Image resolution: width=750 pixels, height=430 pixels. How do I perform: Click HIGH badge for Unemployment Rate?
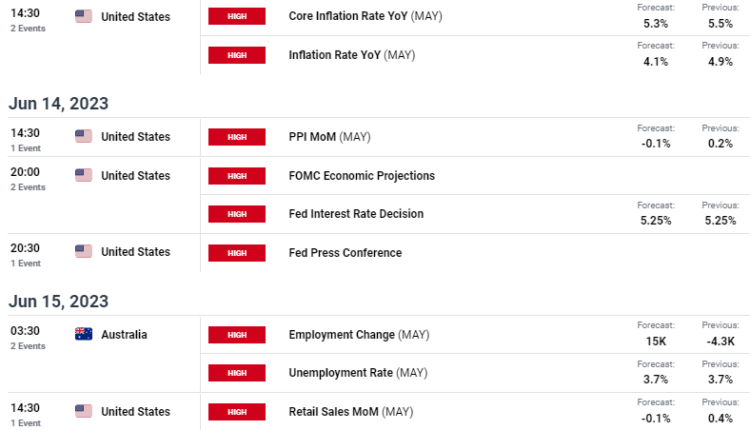pyautogui.click(x=237, y=373)
